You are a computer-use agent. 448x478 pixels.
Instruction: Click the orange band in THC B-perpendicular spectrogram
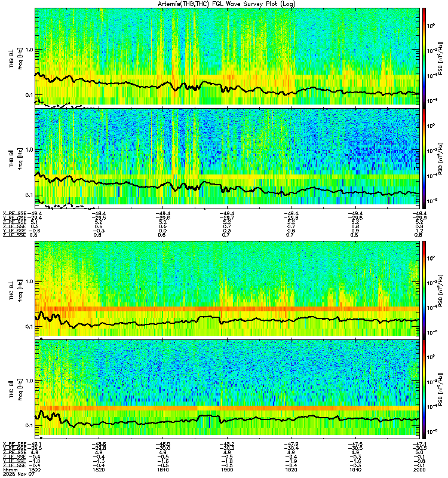[x=227, y=309]
